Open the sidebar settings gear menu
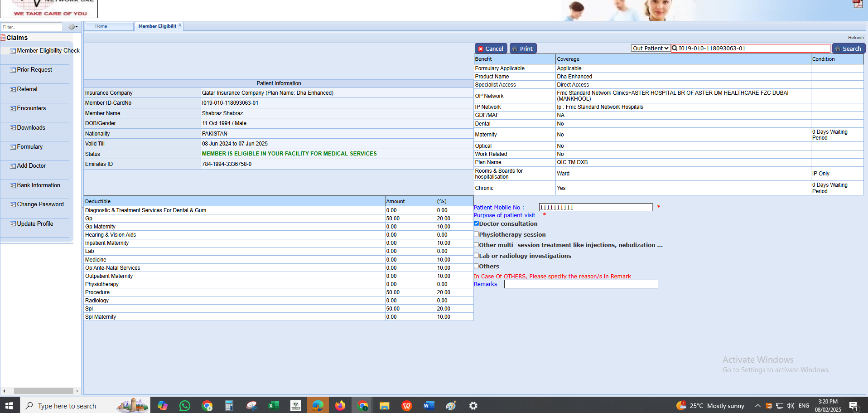Screen dimensions: 868x413 click(72, 27)
